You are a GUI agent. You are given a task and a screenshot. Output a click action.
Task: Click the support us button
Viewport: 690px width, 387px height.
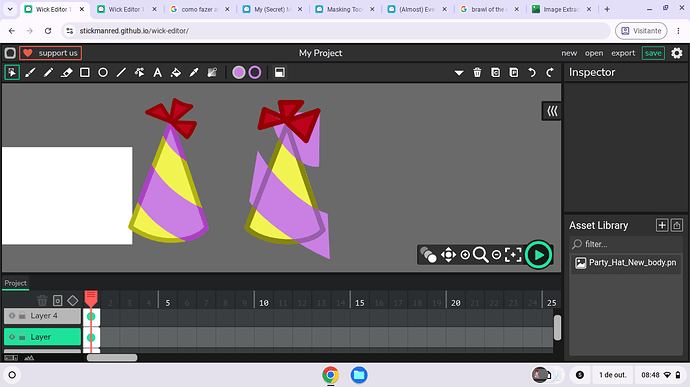tap(51, 53)
